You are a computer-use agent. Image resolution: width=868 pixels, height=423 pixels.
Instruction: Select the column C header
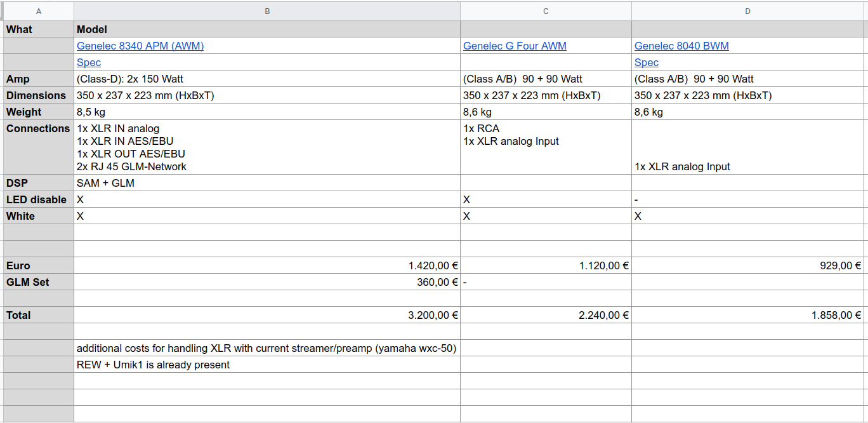point(546,11)
